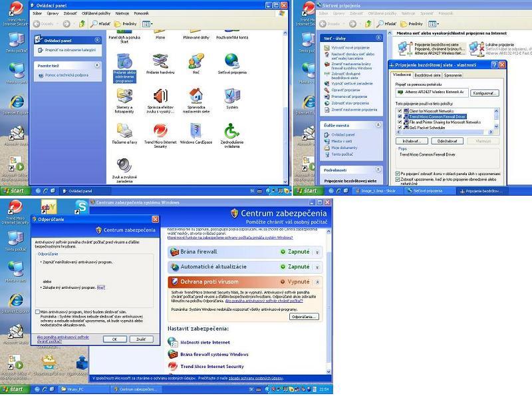This screenshot has height=396, width=532.
Task: Click the Inštalovať button
Action: 412,141
